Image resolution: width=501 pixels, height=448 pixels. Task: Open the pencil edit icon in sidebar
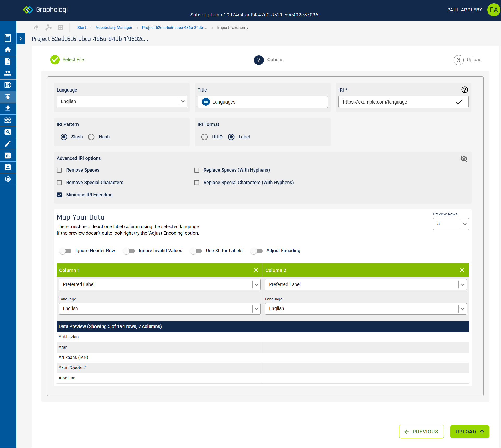(8, 144)
